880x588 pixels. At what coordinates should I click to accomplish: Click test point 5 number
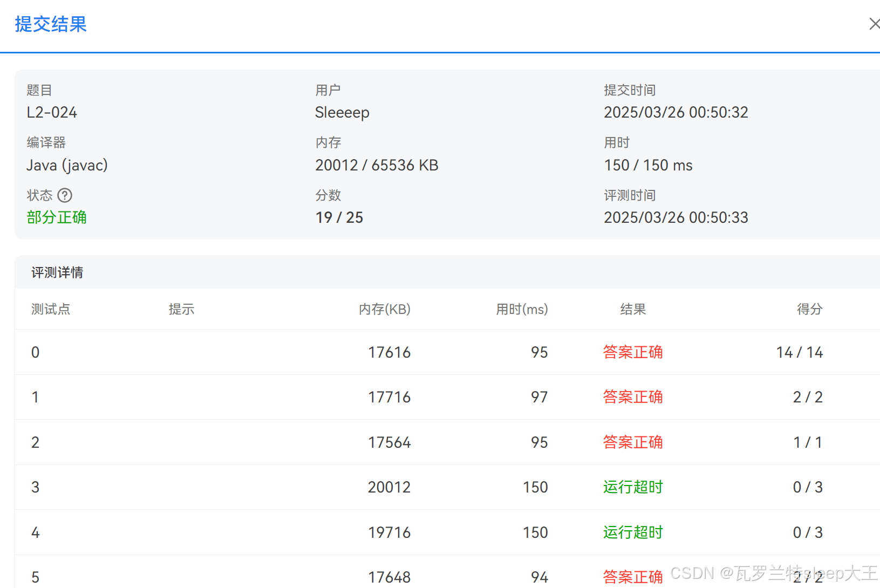coord(35,577)
